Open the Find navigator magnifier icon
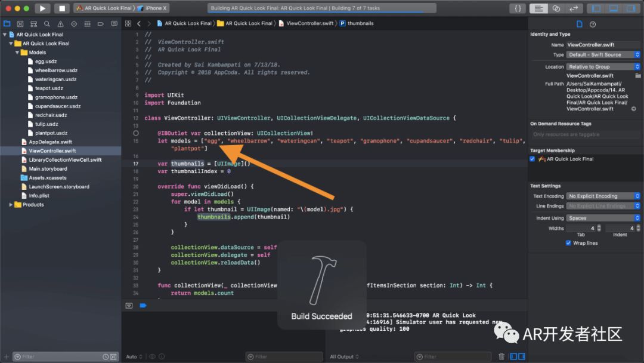This screenshot has width=644, height=363. 47,23
